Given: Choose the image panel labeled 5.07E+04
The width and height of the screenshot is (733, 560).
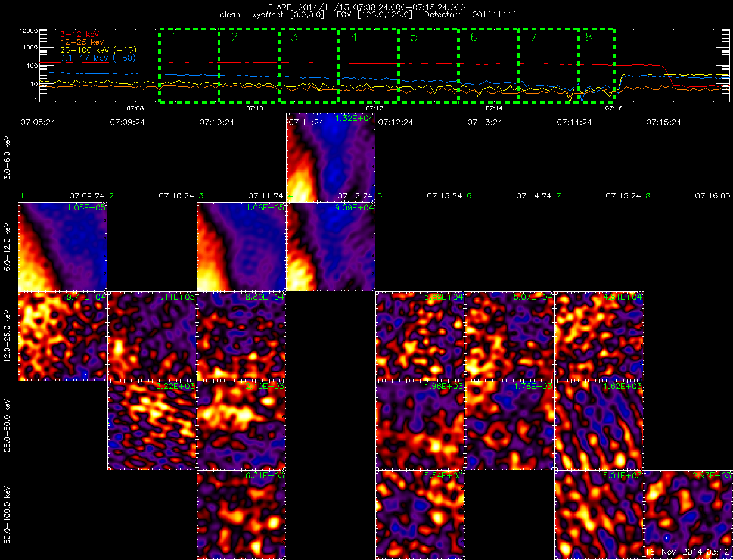Looking at the screenshot, I should 510,336.
